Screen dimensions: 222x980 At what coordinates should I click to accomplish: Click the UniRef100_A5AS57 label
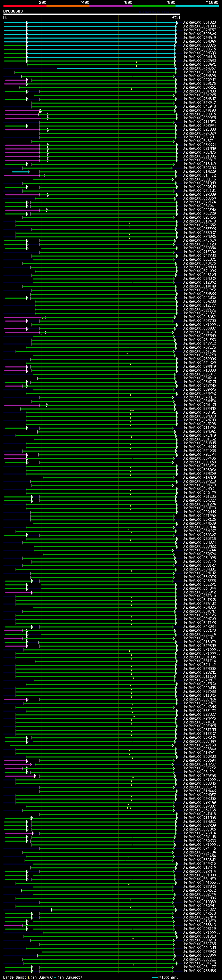point(199,68)
